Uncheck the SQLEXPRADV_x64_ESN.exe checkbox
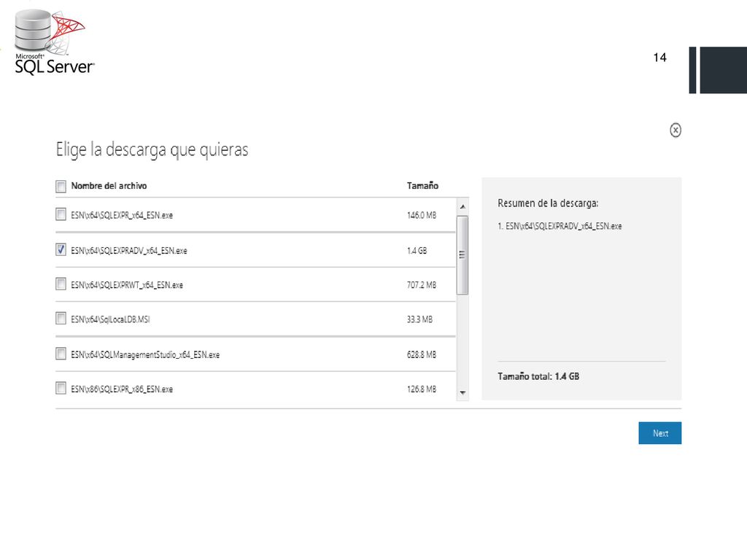 (x=61, y=249)
